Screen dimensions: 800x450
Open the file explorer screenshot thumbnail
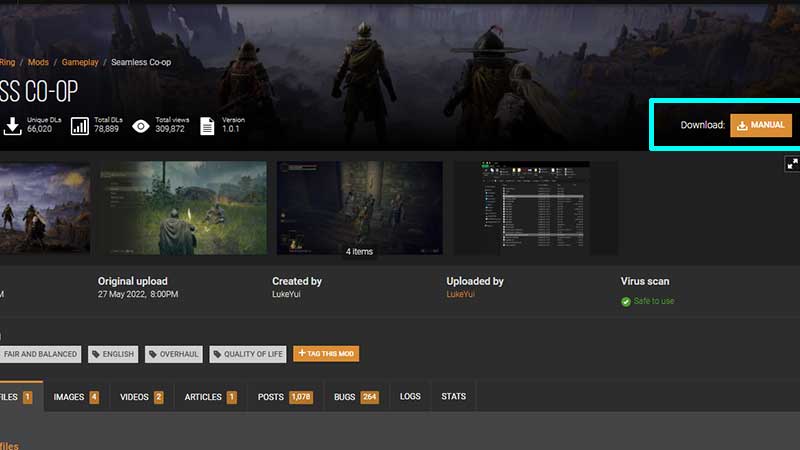(535, 208)
